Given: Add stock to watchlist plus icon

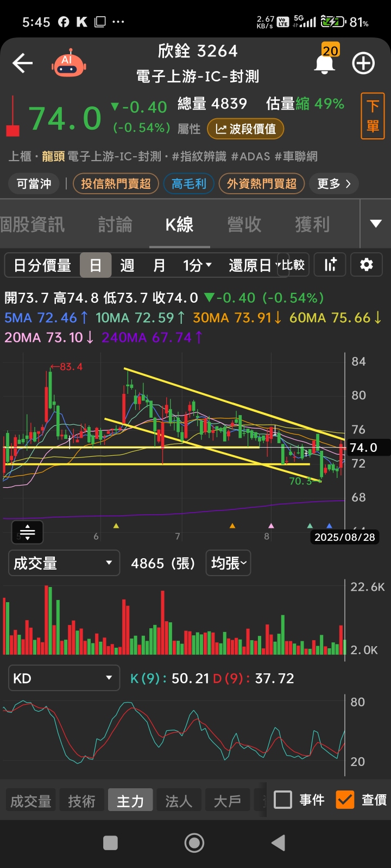Looking at the screenshot, I should click(363, 63).
